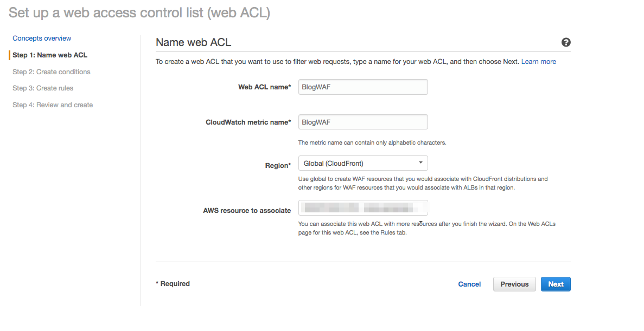Click the CloudWatch metric name label

pyautogui.click(x=248, y=122)
